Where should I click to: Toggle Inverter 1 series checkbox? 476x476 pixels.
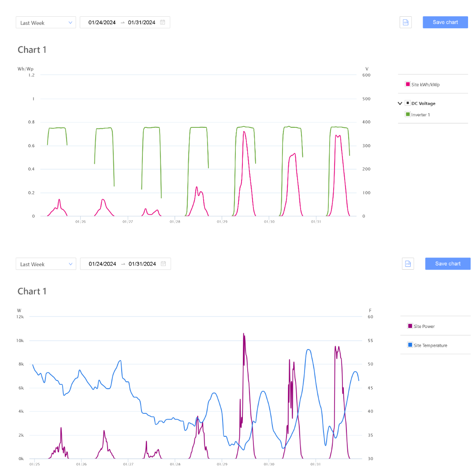(x=408, y=115)
